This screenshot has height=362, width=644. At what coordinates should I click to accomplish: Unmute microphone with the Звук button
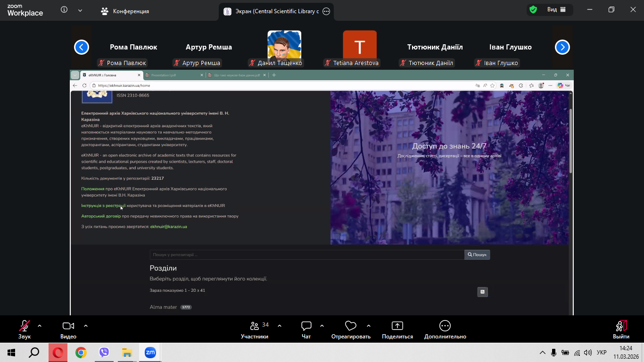pos(25,326)
